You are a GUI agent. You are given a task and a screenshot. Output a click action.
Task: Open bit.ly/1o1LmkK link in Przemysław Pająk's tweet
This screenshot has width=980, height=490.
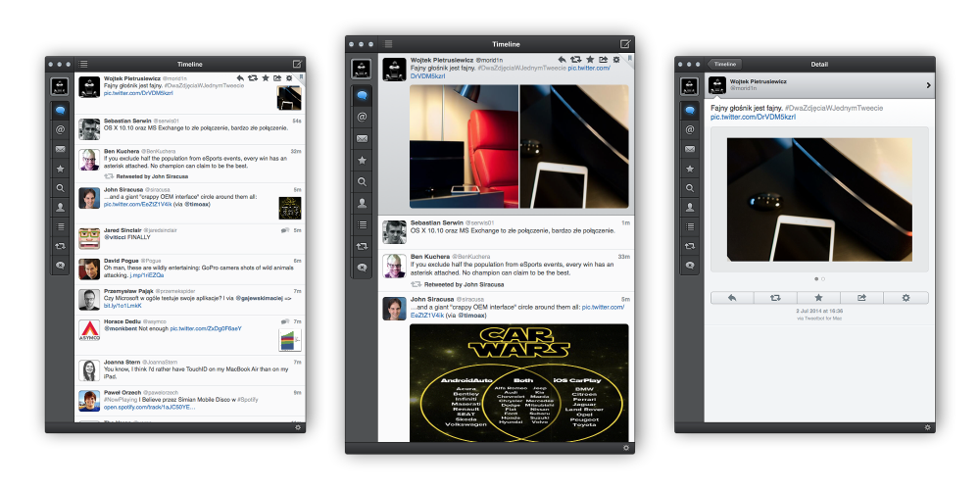click(122, 306)
